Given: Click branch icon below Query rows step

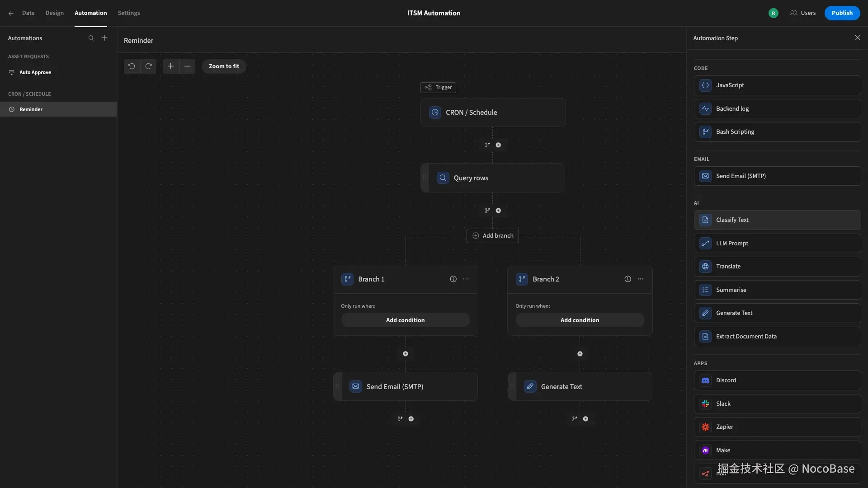Looking at the screenshot, I should (x=487, y=211).
